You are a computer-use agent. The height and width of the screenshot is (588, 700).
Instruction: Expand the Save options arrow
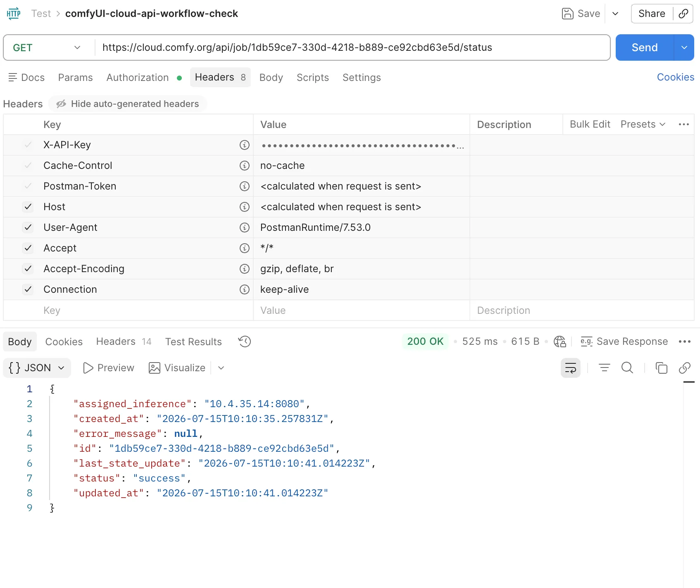tap(615, 14)
